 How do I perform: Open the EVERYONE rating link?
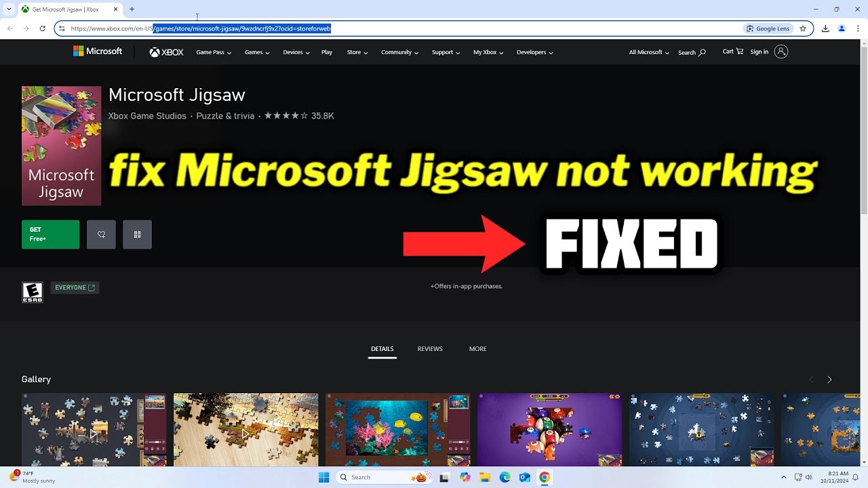(x=75, y=287)
